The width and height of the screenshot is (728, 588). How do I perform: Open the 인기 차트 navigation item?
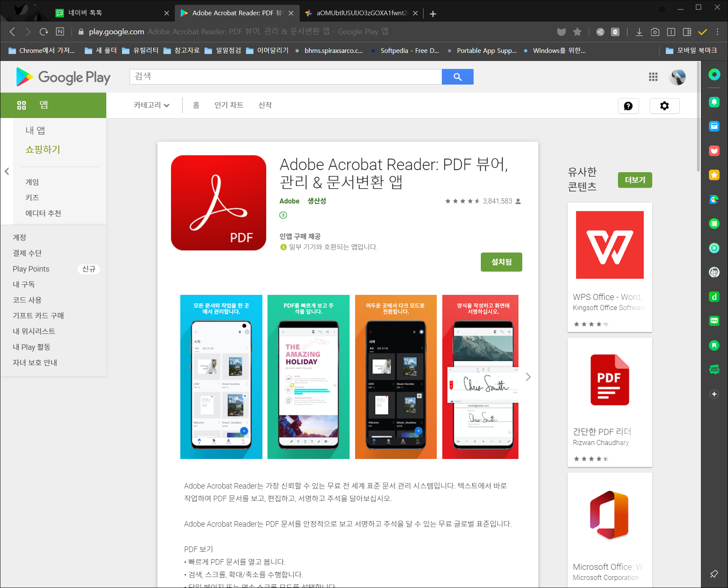(229, 105)
